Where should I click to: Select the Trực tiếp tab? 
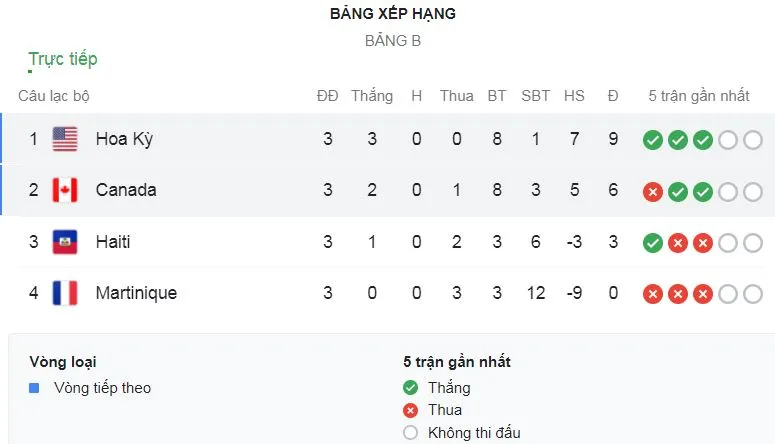point(63,59)
